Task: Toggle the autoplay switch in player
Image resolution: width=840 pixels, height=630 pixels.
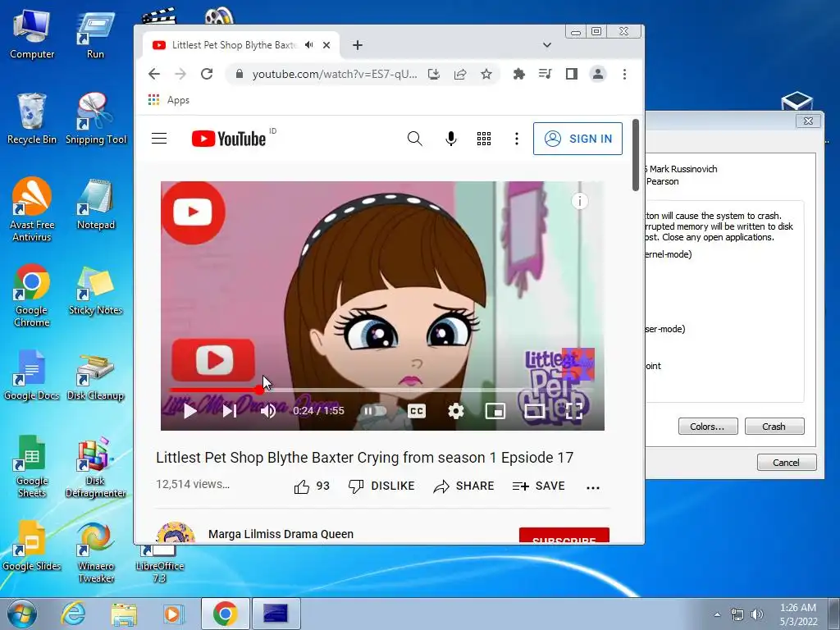Action: click(x=374, y=411)
